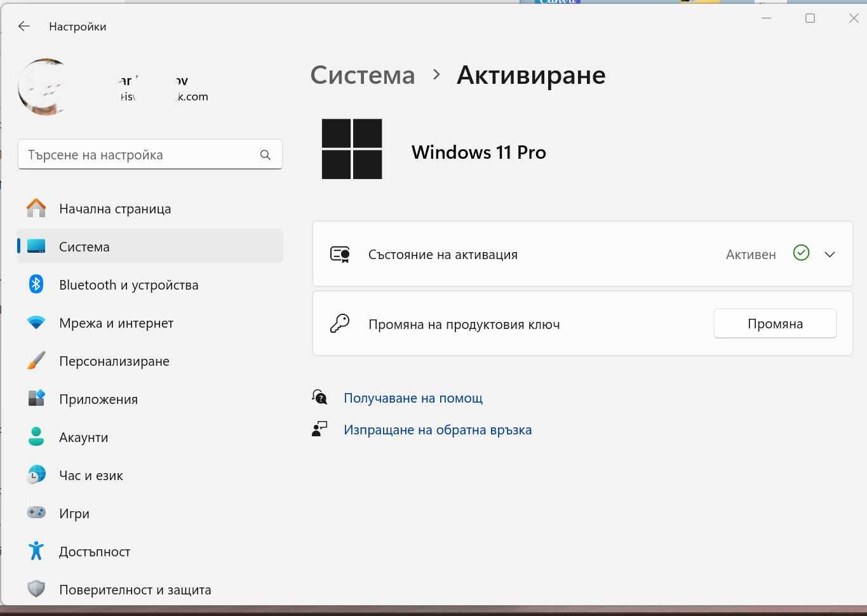Click the shield icon for Поверителност и защита

click(x=36, y=589)
